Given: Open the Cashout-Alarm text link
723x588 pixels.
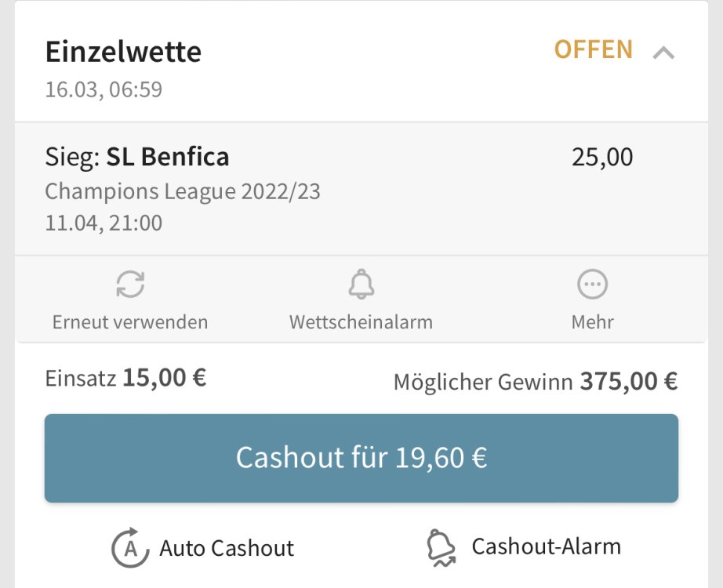Looking at the screenshot, I should coord(546,546).
